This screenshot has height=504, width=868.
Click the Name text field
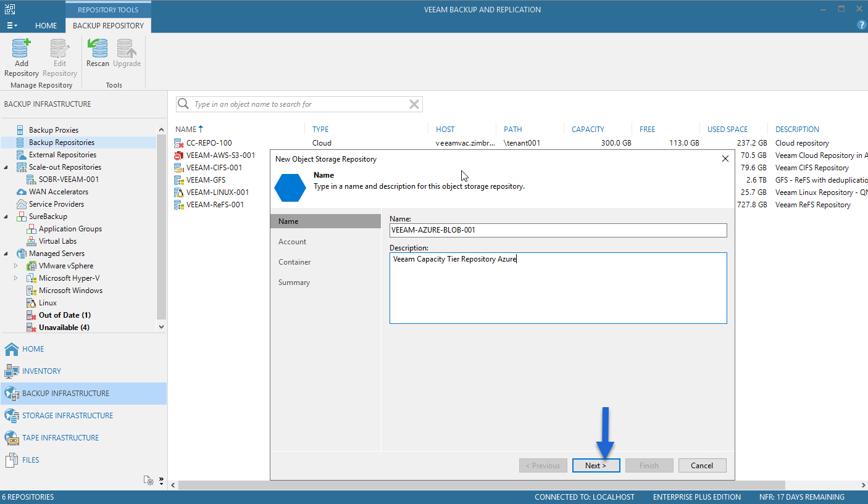coord(558,230)
